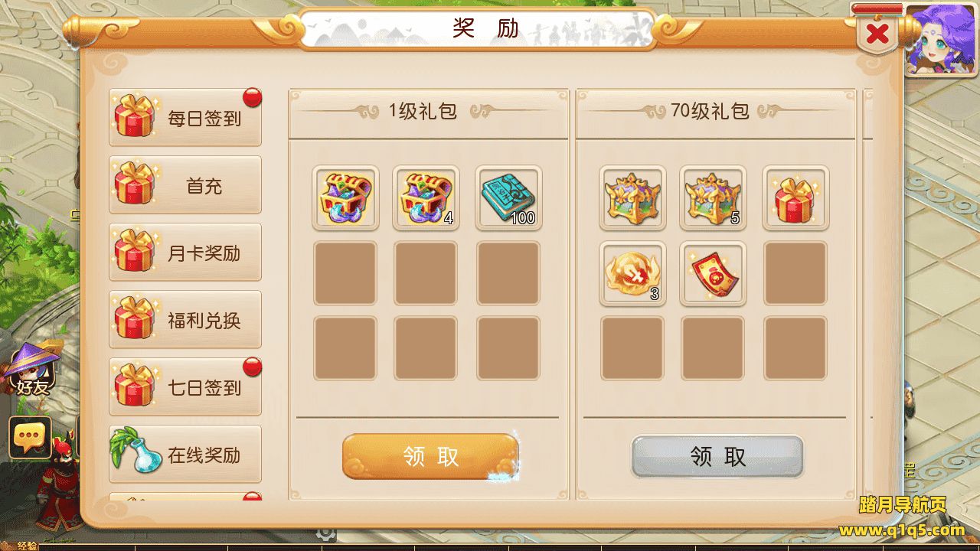This screenshot has height=551, width=980.
Task: Select the first treasure chest in 1级礼包
Action: (345, 198)
